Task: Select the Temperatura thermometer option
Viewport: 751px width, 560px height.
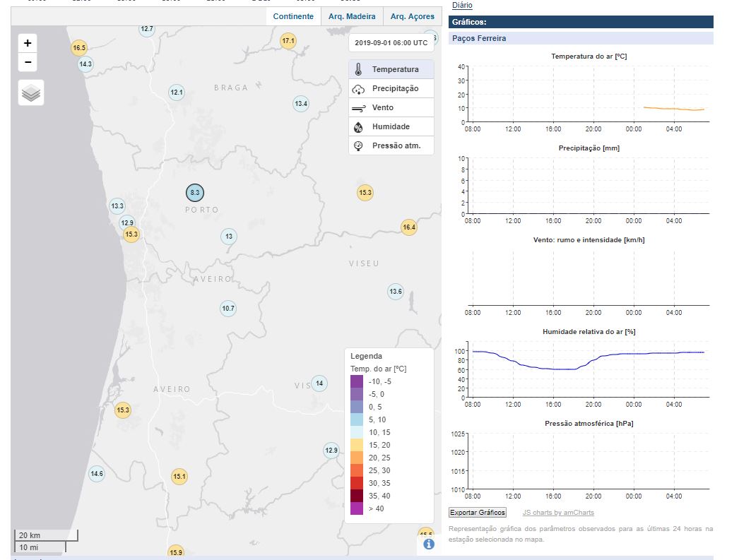Action: pyautogui.click(x=391, y=69)
